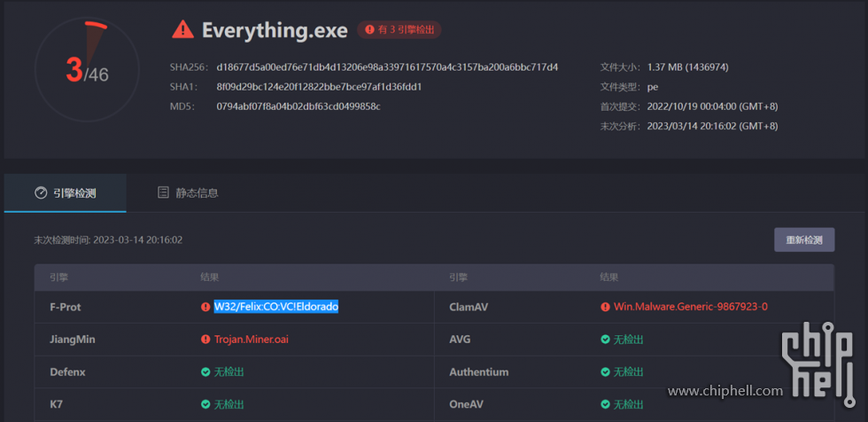Click the '有 3 引擎检出' detection badge
The image size is (868, 422).
click(x=399, y=30)
